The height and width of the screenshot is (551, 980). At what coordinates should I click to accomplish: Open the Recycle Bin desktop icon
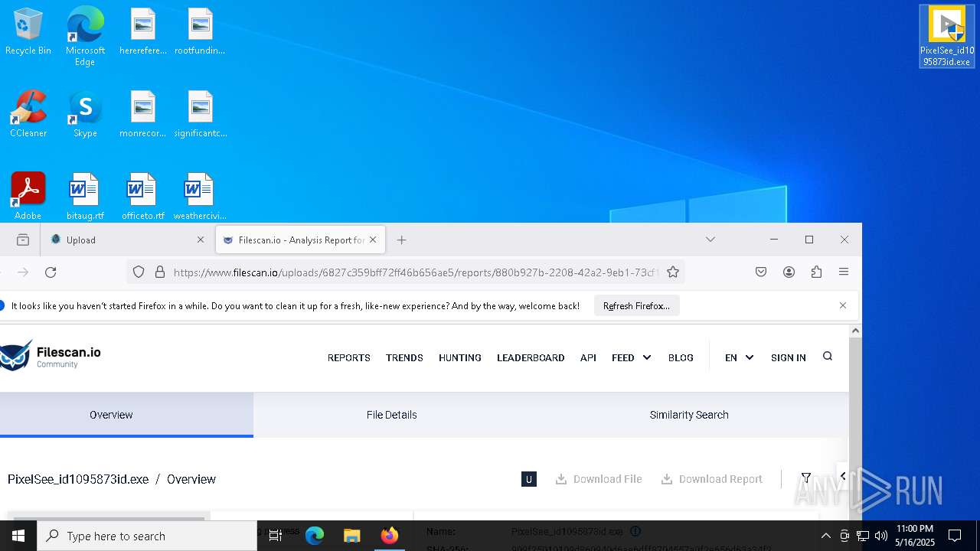(x=28, y=32)
